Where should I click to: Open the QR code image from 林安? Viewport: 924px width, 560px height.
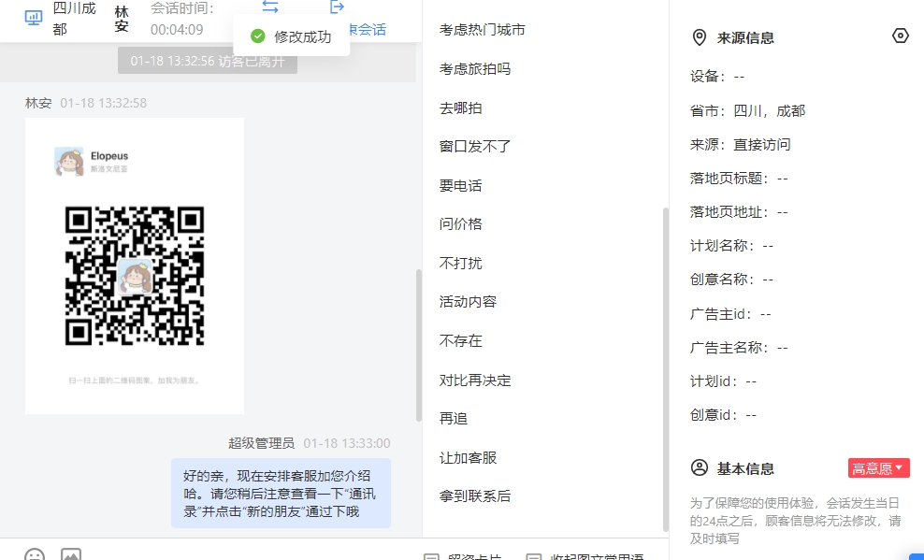(135, 266)
